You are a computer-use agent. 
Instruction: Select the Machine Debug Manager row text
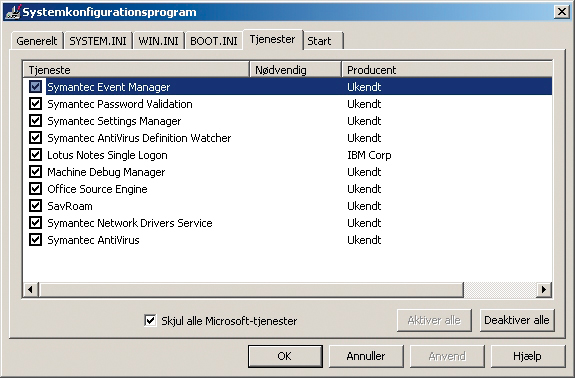106,172
